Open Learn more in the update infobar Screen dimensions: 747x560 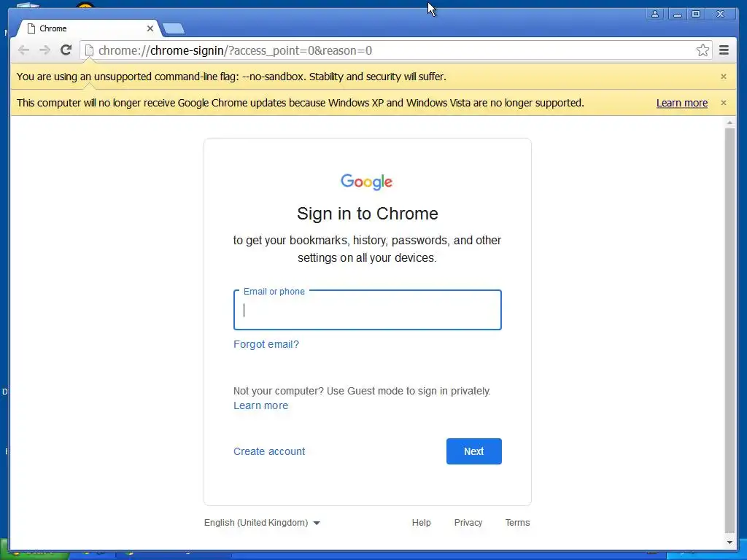click(x=682, y=103)
